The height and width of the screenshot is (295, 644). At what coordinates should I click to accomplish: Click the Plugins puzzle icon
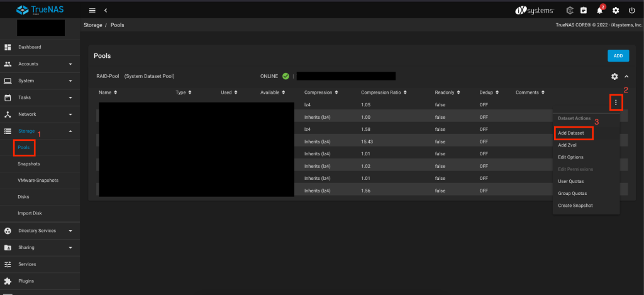tap(8, 281)
